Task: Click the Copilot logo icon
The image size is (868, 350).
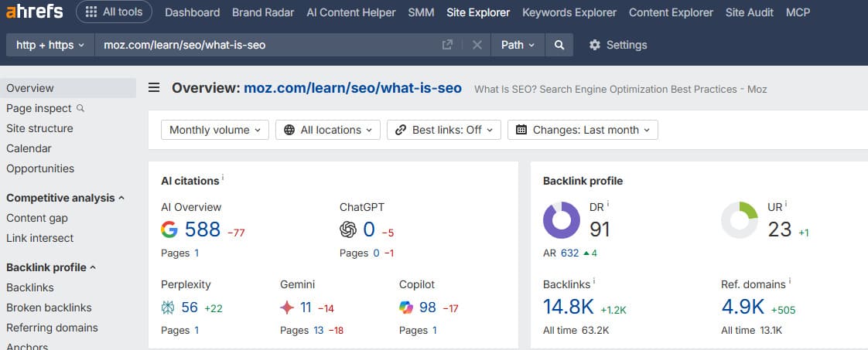Action: [406, 308]
